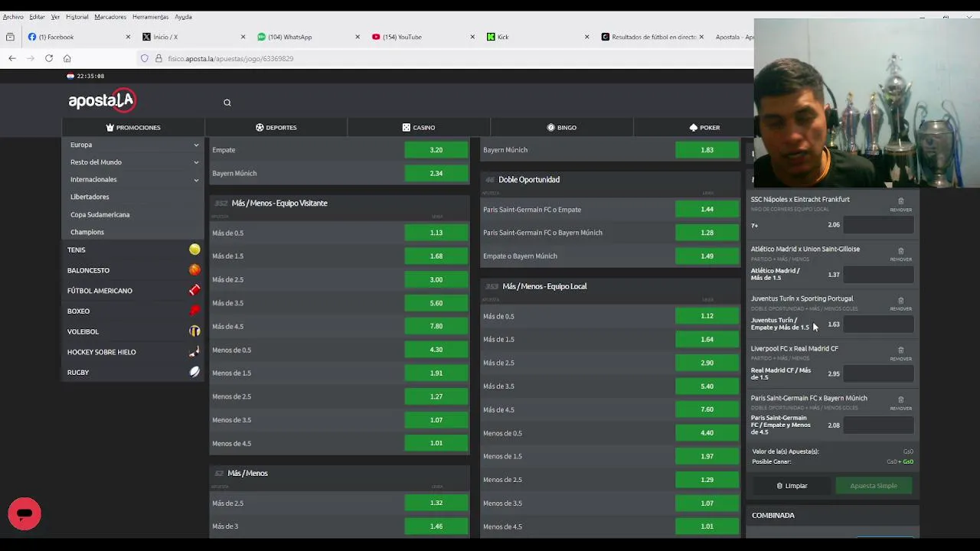Expand the Resto del Mundo category
The image size is (980, 551).
click(x=133, y=162)
